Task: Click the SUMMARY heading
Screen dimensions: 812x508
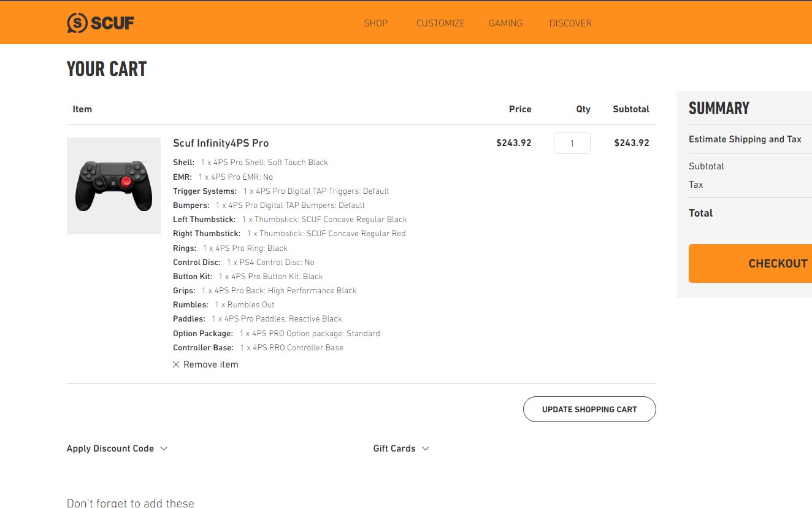Action: pyautogui.click(x=719, y=109)
